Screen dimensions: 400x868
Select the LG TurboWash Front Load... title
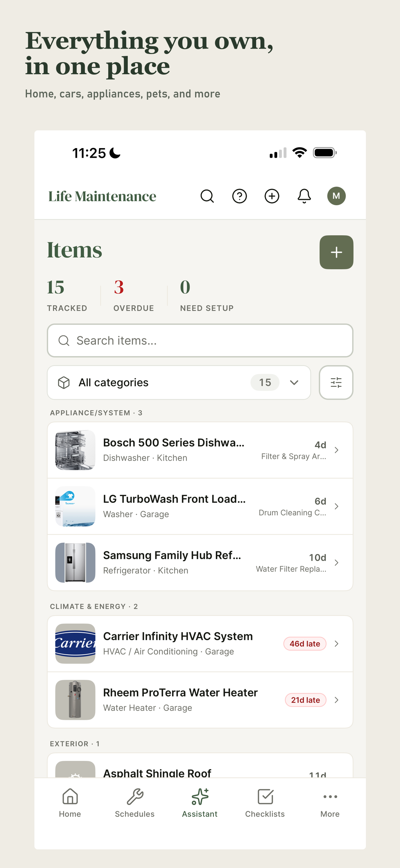[174, 499]
